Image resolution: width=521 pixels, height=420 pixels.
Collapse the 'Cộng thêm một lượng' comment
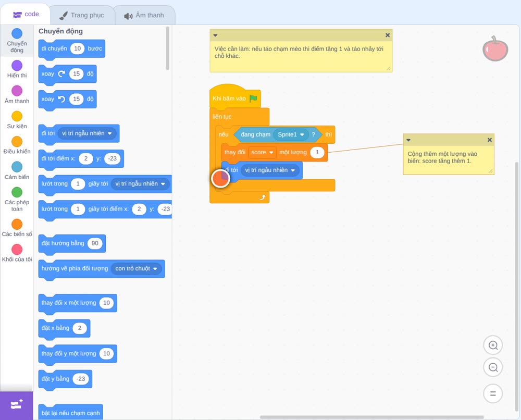click(x=408, y=140)
